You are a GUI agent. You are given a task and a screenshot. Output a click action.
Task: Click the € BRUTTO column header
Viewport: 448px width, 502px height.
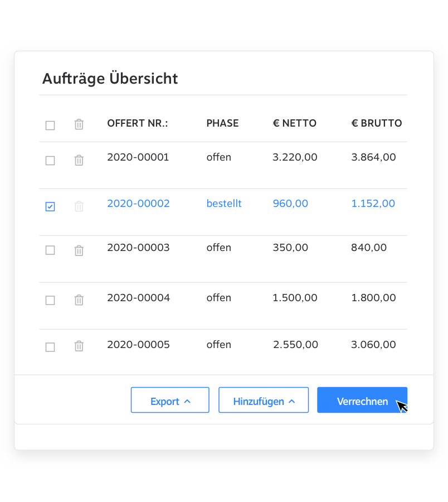coord(376,123)
